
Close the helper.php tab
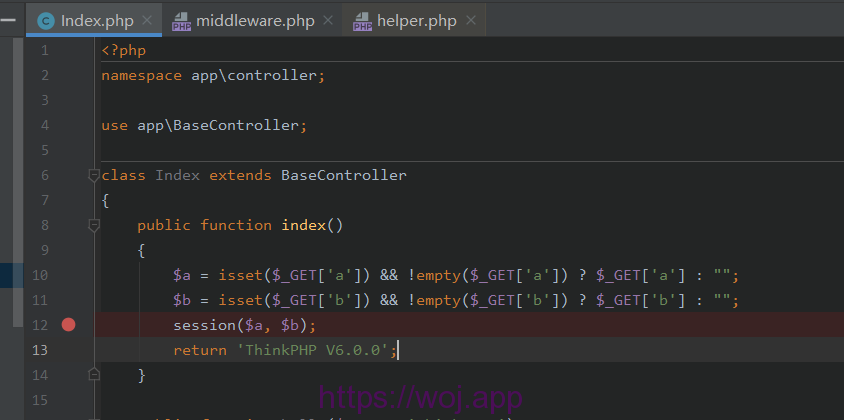(471, 20)
